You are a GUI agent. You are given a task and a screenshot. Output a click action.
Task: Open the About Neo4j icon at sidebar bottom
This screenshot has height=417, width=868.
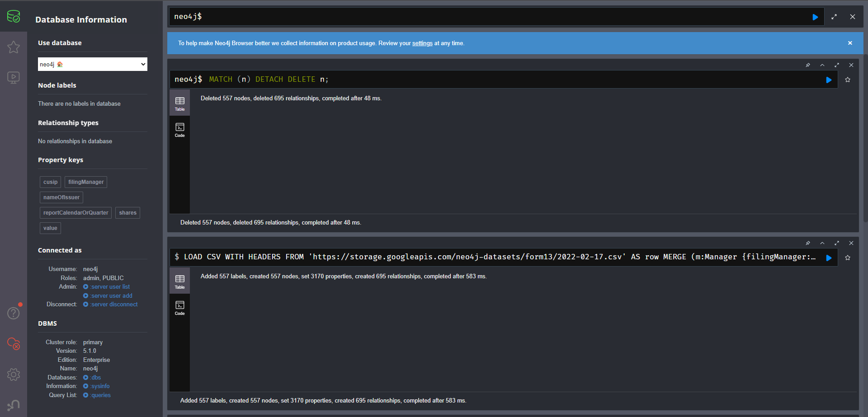[14, 405]
